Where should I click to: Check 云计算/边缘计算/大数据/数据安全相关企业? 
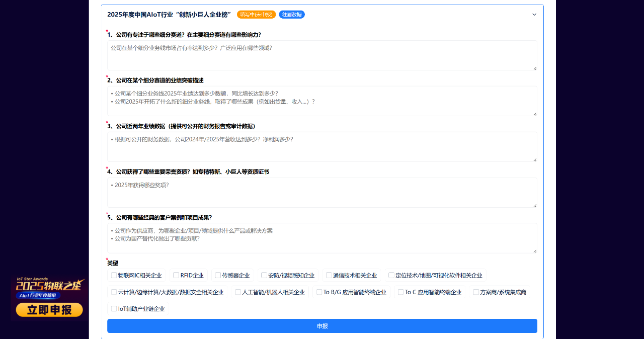(x=114, y=292)
